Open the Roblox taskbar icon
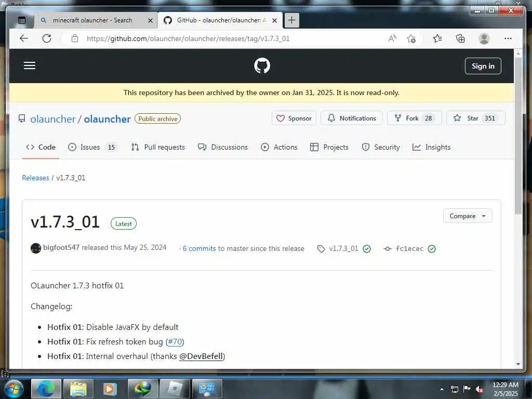Screen dimensions: 532x399 click(175, 389)
